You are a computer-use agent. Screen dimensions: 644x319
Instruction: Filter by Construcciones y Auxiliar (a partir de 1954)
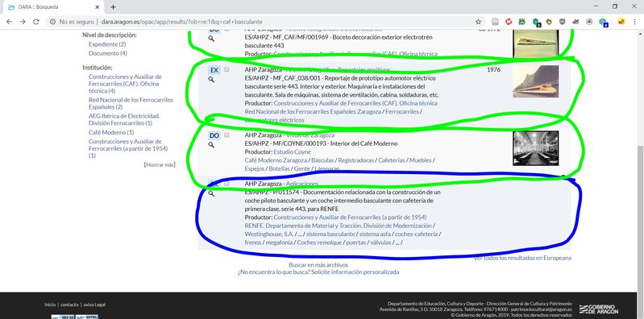click(x=128, y=148)
